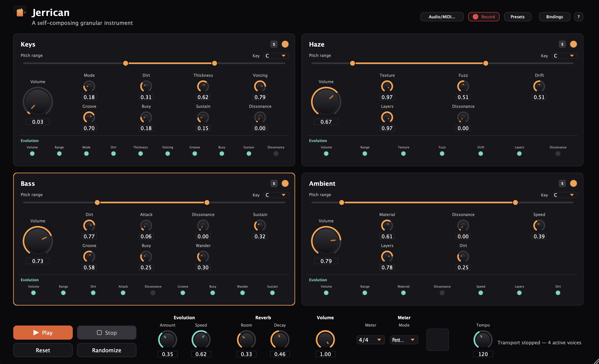Click the Evolution Speed value 0.62
This screenshot has width=599, height=364.
coord(201,354)
